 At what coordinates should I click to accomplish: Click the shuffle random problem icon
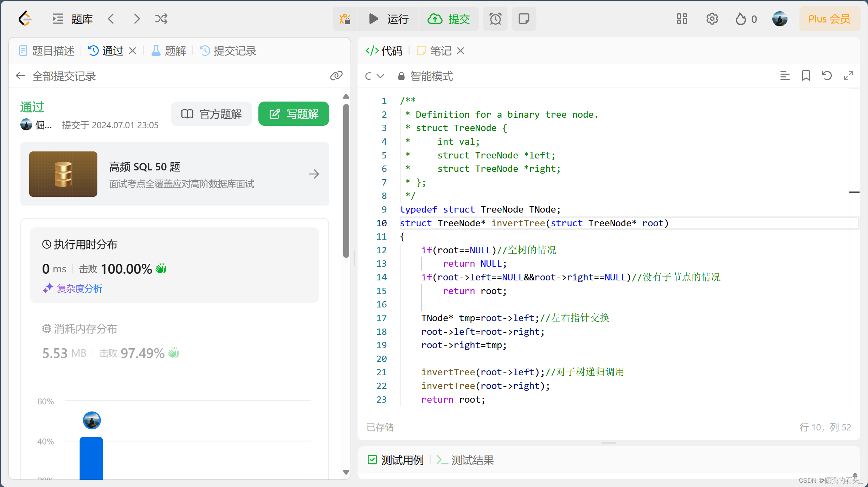click(x=161, y=19)
